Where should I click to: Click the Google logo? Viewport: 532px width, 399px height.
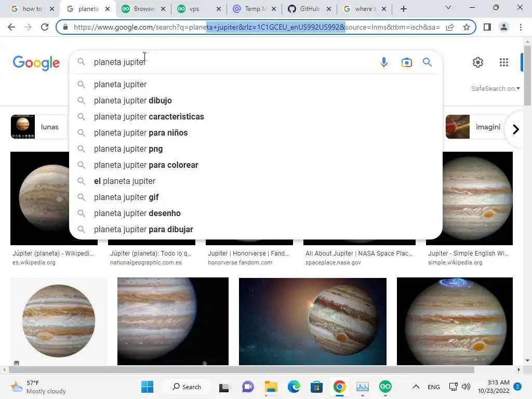pos(36,63)
